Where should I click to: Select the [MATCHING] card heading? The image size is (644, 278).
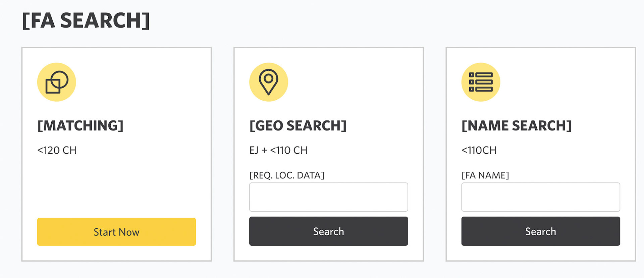80,126
